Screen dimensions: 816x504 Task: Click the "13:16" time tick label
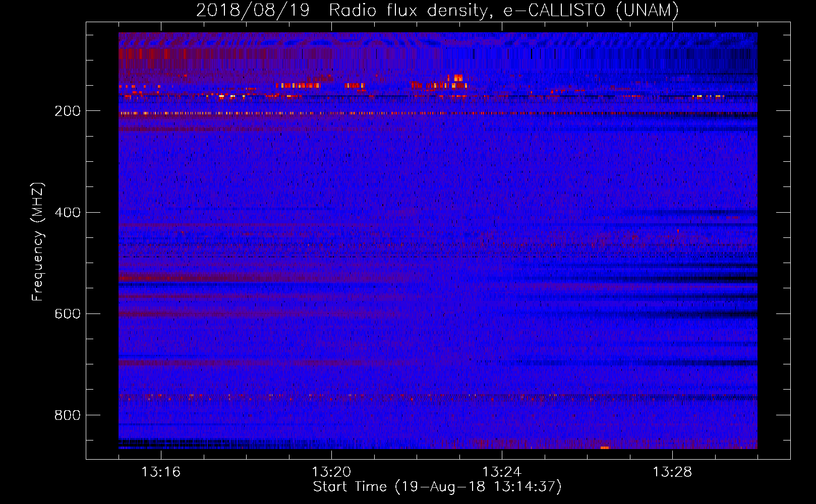pos(161,472)
